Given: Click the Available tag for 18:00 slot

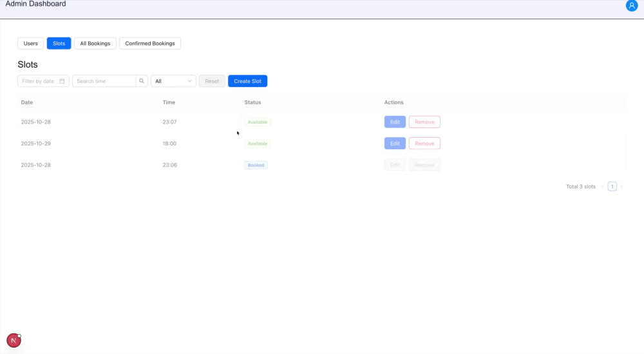Looking at the screenshot, I should 258,144.
